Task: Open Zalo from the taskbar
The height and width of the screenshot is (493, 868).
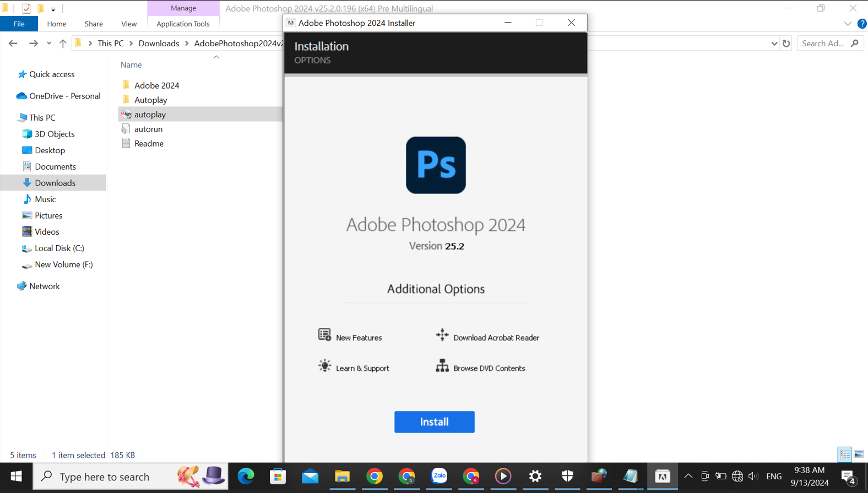Action: click(x=439, y=476)
